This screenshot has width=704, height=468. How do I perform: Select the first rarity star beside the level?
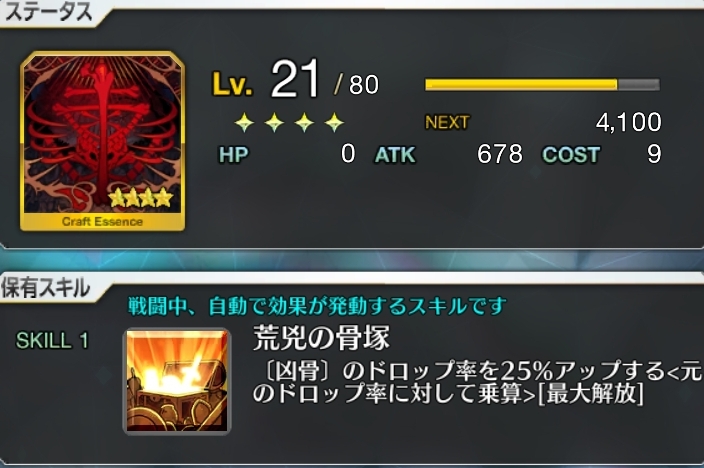pos(244,122)
